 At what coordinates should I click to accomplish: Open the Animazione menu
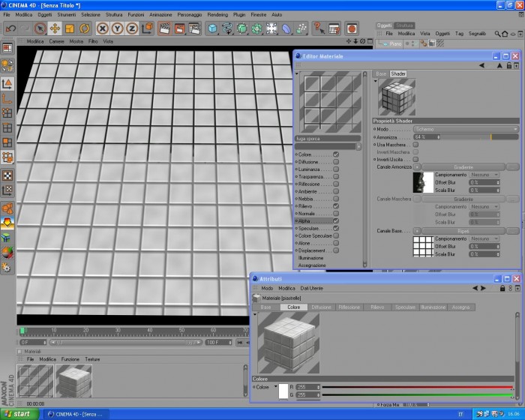click(x=160, y=15)
